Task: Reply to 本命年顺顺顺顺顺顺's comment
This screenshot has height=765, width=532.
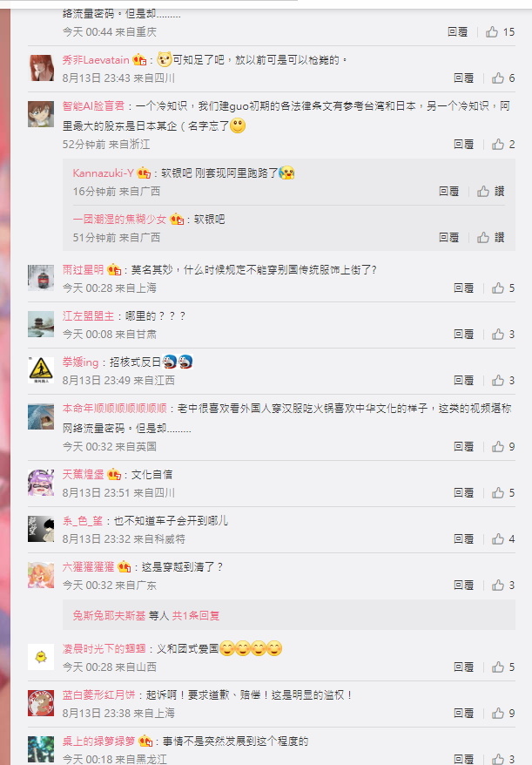Action: click(x=463, y=446)
